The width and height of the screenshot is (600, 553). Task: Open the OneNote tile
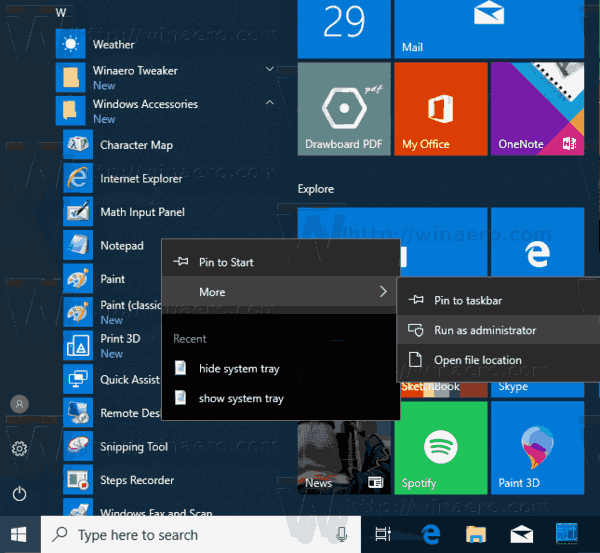click(538, 109)
